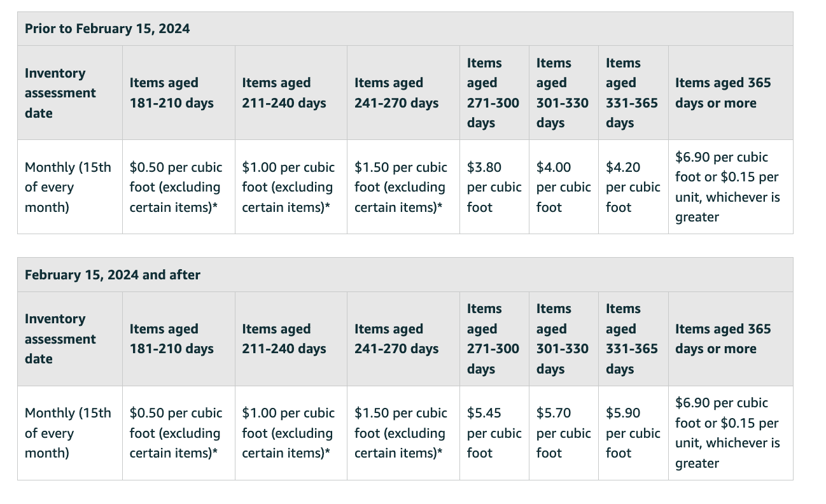
Task: Click the $4.00 per cubic foot cell
Action: (x=564, y=187)
